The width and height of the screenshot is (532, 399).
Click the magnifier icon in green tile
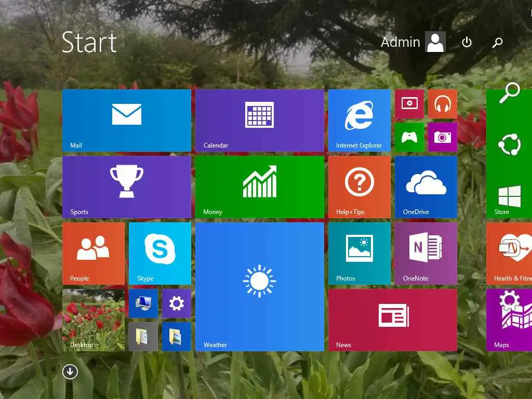coord(509,92)
